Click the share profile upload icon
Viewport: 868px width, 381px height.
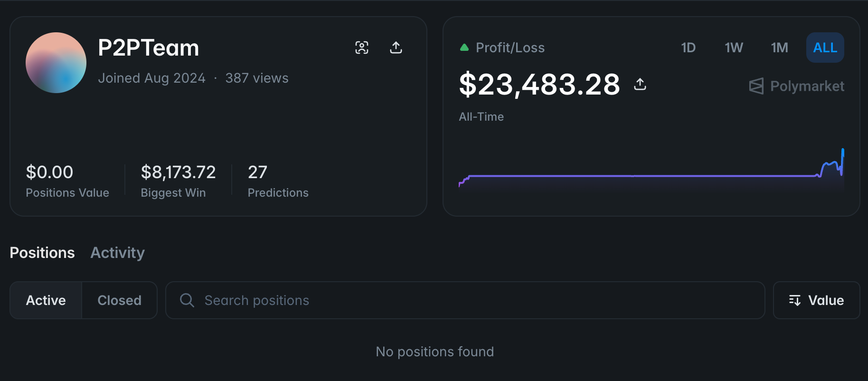coord(396,48)
